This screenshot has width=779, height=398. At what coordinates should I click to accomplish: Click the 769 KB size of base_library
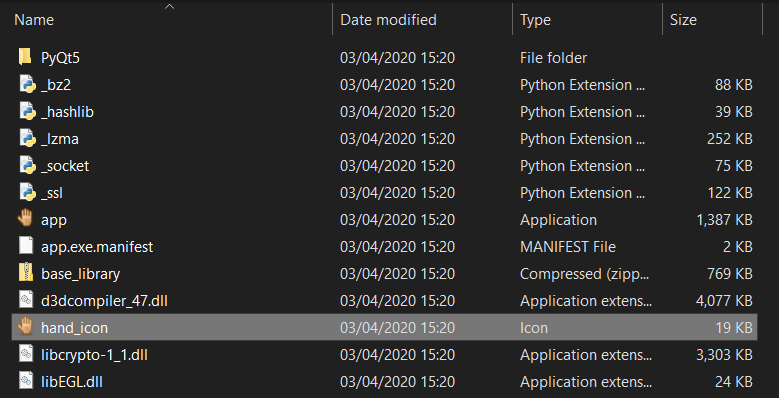[730, 273]
